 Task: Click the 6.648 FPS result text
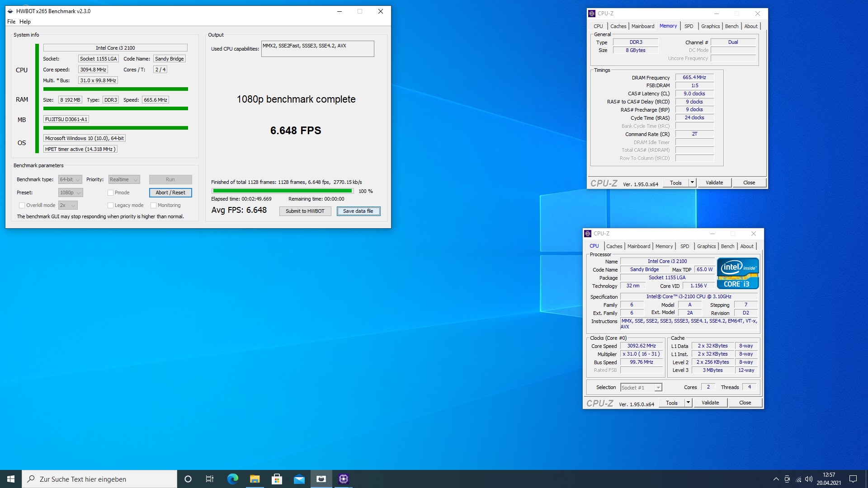296,131
